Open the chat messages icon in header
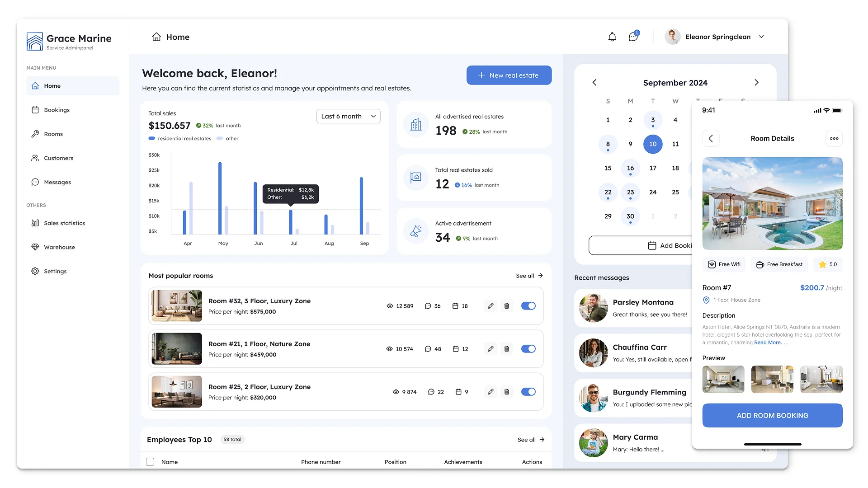 tap(633, 37)
